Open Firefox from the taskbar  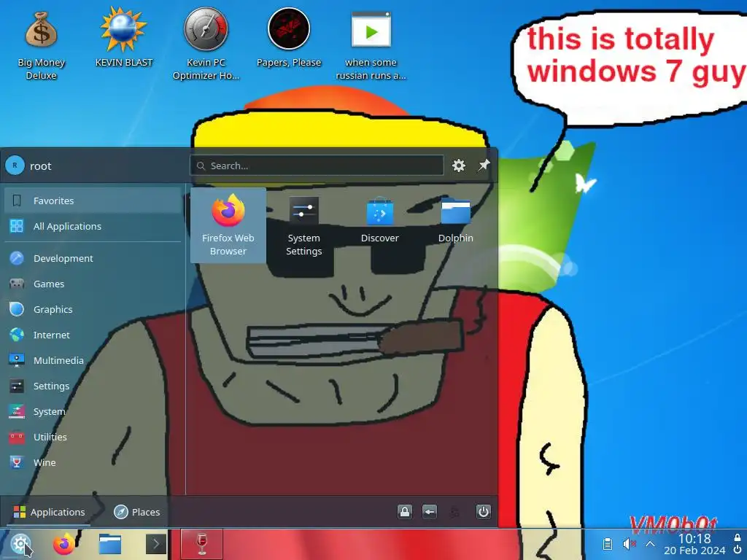tap(64, 544)
